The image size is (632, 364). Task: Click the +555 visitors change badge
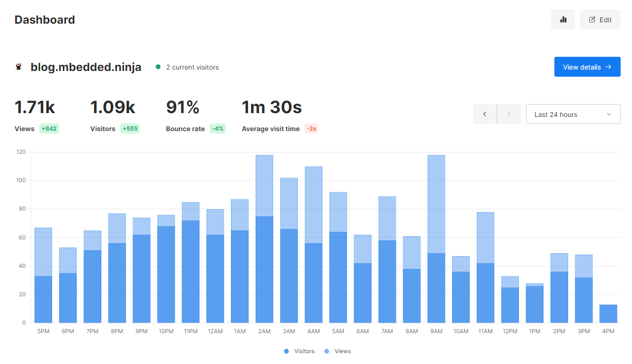click(x=130, y=129)
